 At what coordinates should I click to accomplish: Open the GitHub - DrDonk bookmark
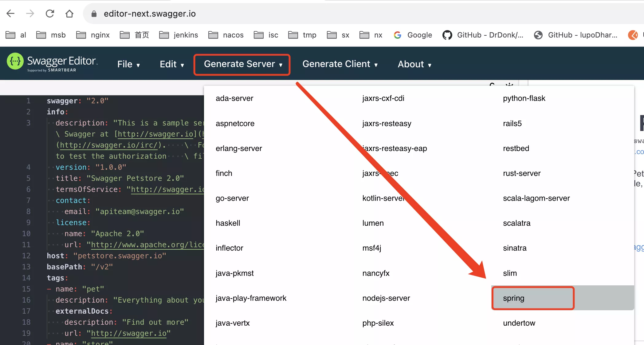(x=483, y=35)
